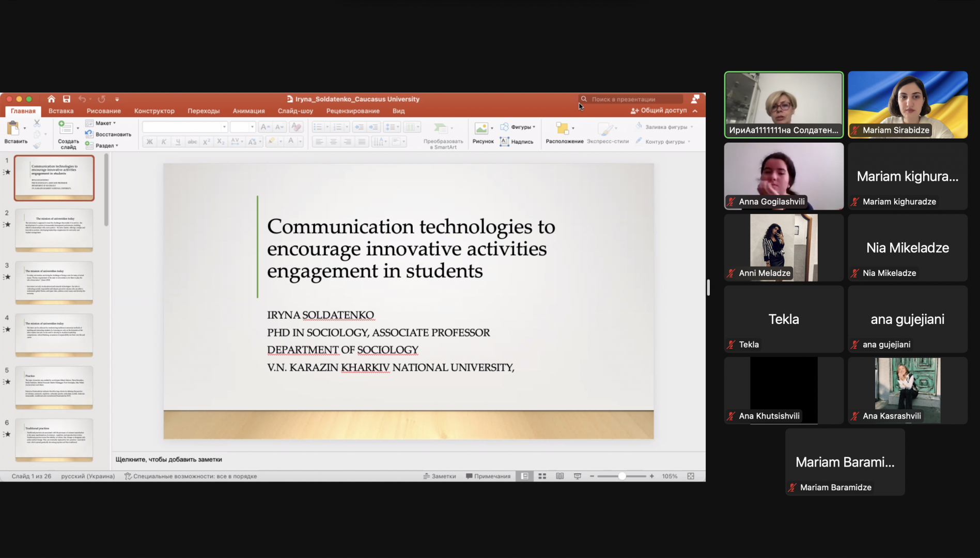Toggle subscript x₂ formatting
980x558 pixels.
(221, 142)
